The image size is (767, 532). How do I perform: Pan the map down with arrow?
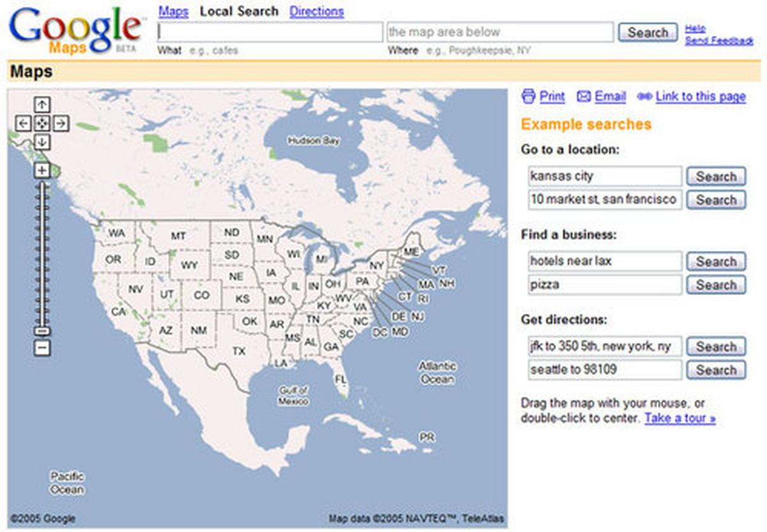pos(42,142)
